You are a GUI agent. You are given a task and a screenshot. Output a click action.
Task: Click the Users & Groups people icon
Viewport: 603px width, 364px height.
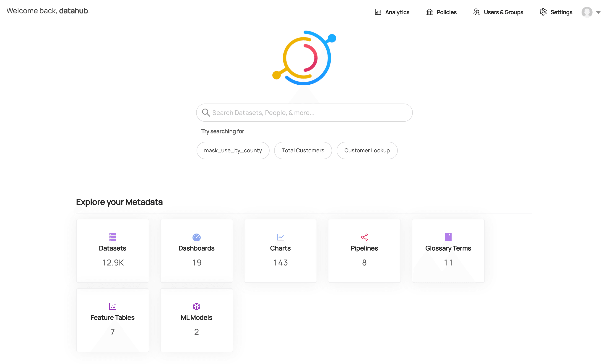click(476, 12)
